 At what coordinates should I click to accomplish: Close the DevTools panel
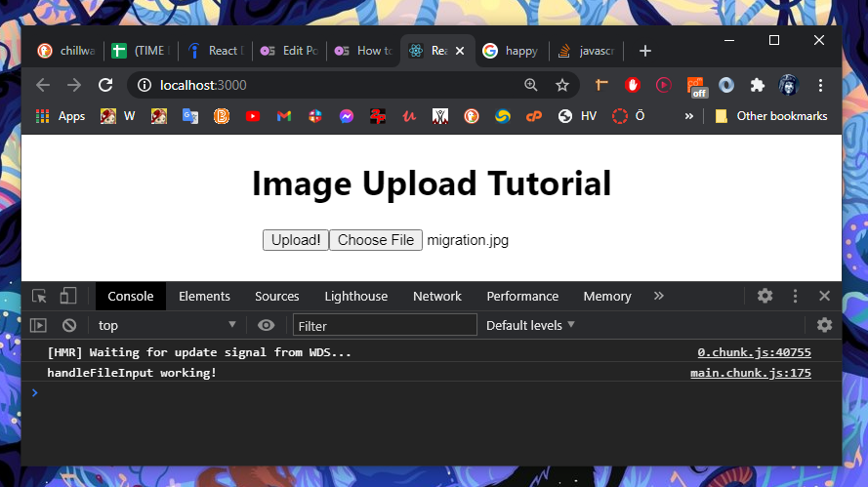click(x=824, y=296)
